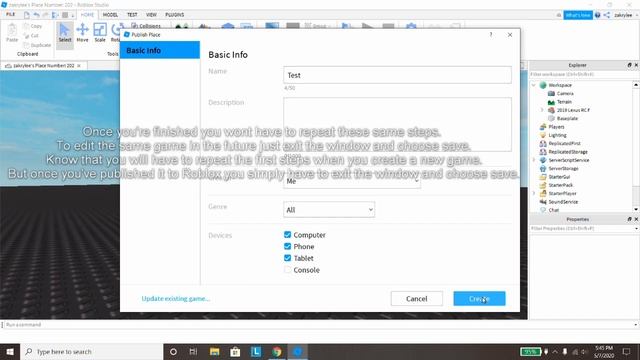Click Copy in the Clipboard group
640x360 pixels.
(x=33, y=26)
